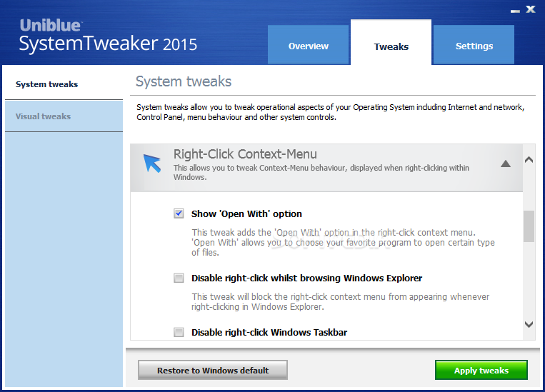Click the System tweaks page heading
Image resolution: width=545 pixels, height=392 pixels.
(x=184, y=81)
